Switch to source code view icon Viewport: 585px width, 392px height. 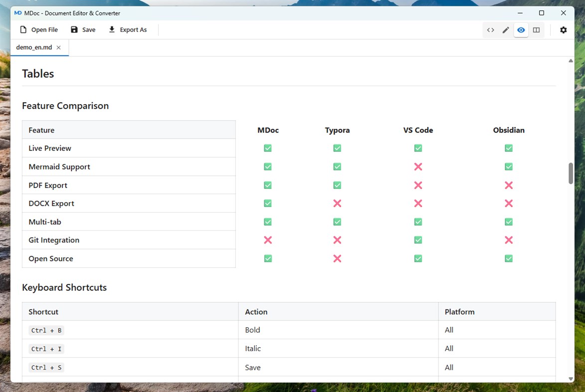[491, 30]
